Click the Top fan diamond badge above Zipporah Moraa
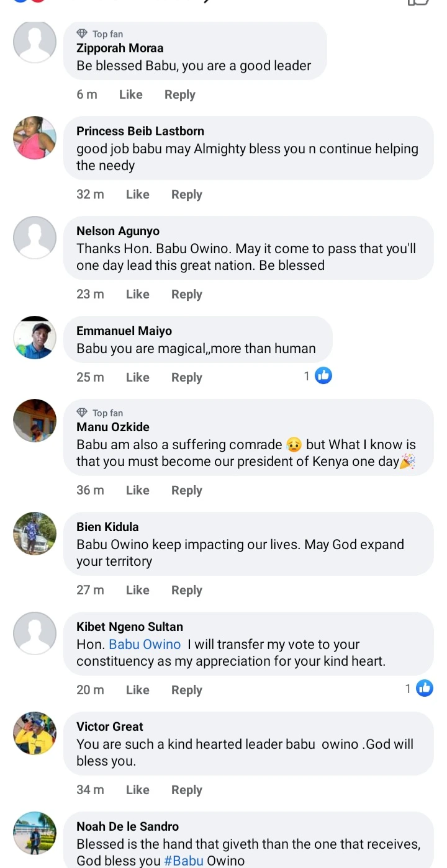Viewport: 447px width, 868px height. [82, 34]
